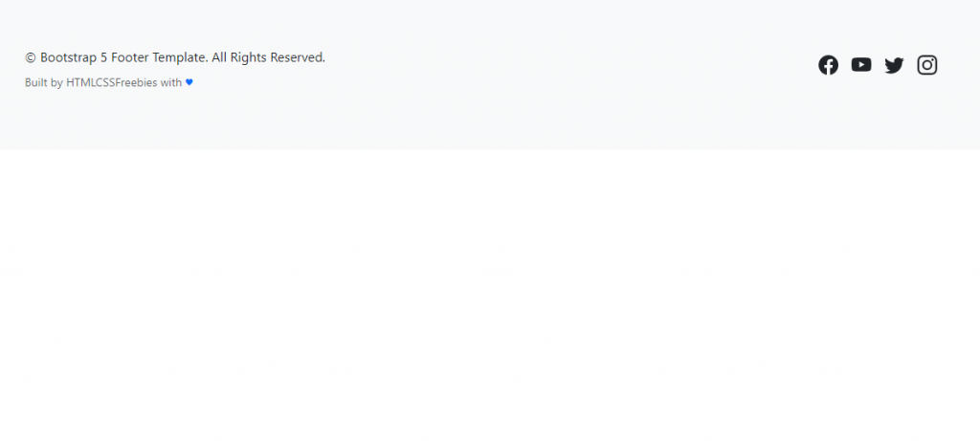Open the Instagram camera icon
Image resolution: width=980 pixels, height=441 pixels.
926,65
